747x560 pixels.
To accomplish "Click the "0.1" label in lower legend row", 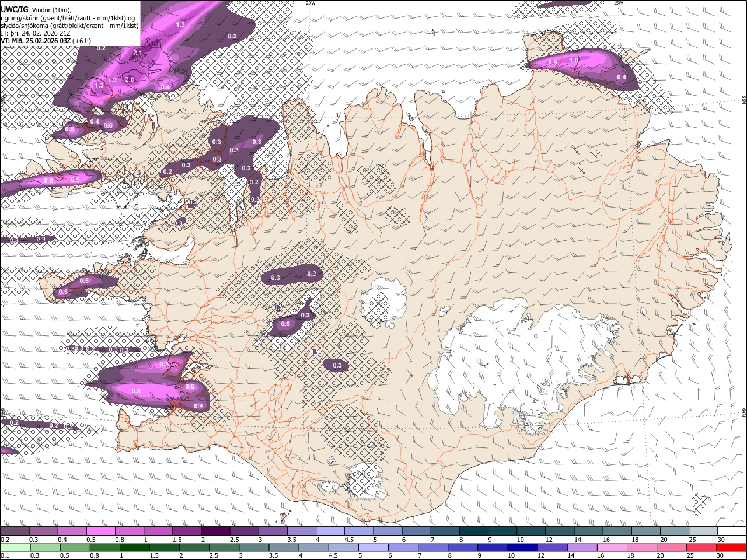I will point(4,555).
